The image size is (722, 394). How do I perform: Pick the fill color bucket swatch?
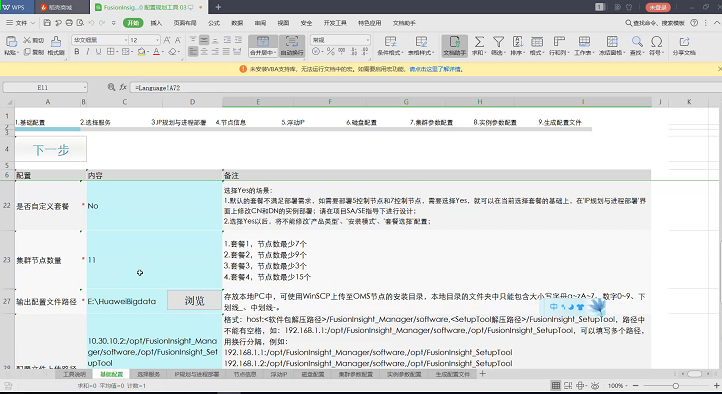(x=141, y=52)
